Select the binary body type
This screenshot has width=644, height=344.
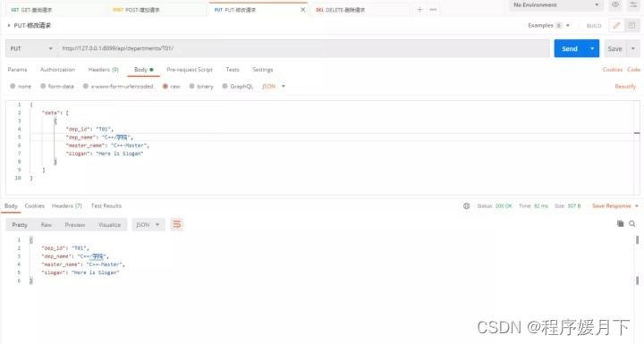pyautogui.click(x=201, y=86)
